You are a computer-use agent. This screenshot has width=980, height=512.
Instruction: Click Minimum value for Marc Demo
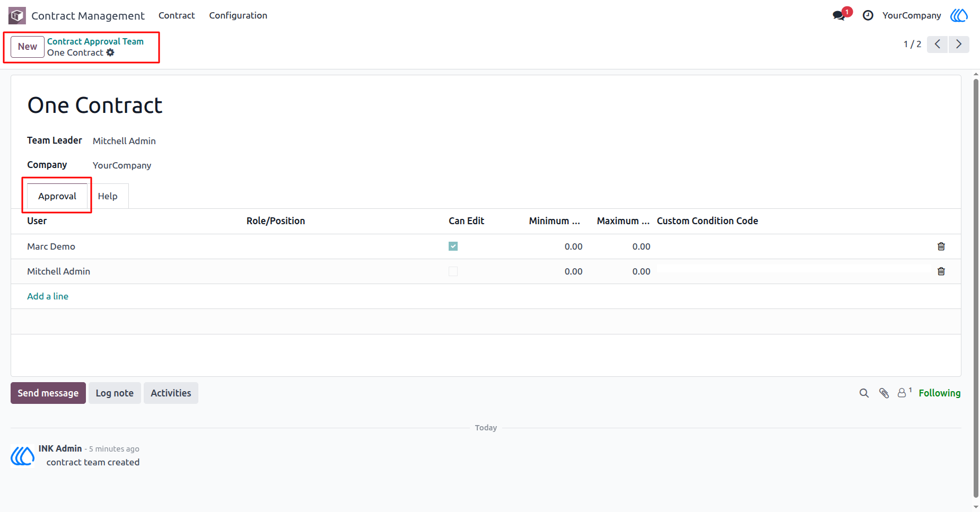pyautogui.click(x=573, y=246)
